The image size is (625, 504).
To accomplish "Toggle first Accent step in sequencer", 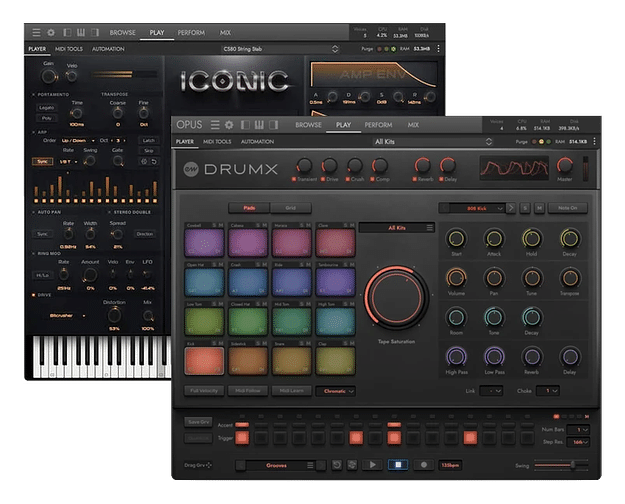I will (242, 425).
